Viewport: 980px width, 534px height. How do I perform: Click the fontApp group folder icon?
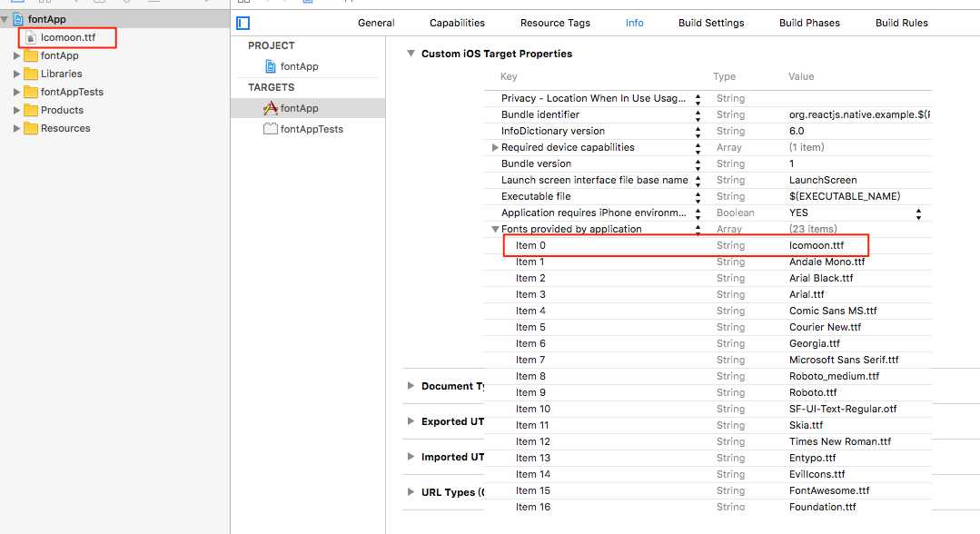31,55
